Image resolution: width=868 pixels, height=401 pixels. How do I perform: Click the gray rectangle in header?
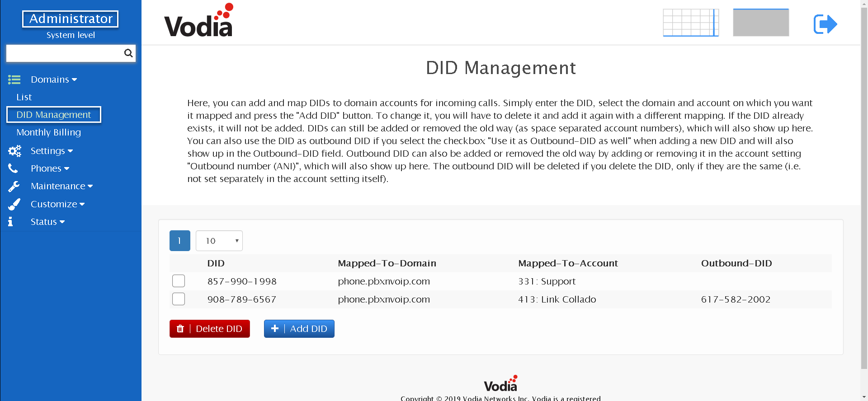click(761, 23)
